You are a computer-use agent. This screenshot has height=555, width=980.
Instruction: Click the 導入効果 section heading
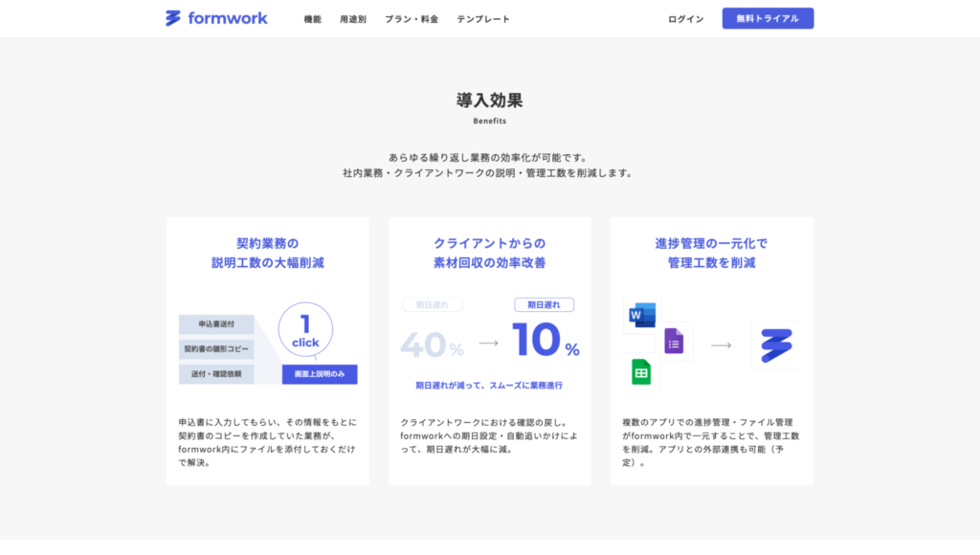tap(489, 100)
